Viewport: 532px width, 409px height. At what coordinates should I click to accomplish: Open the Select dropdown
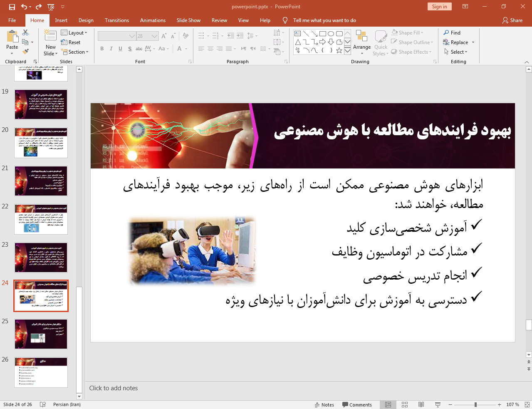point(456,52)
